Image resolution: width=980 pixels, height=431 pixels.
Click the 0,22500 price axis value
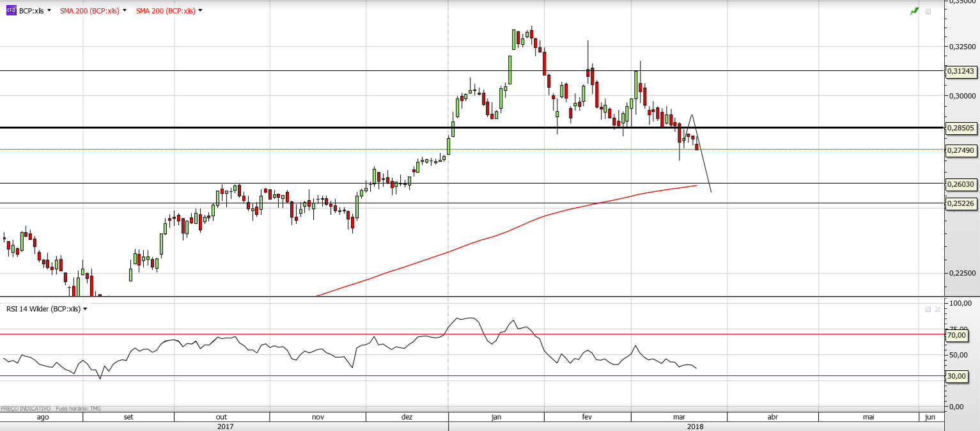pyautogui.click(x=962, y=273)
